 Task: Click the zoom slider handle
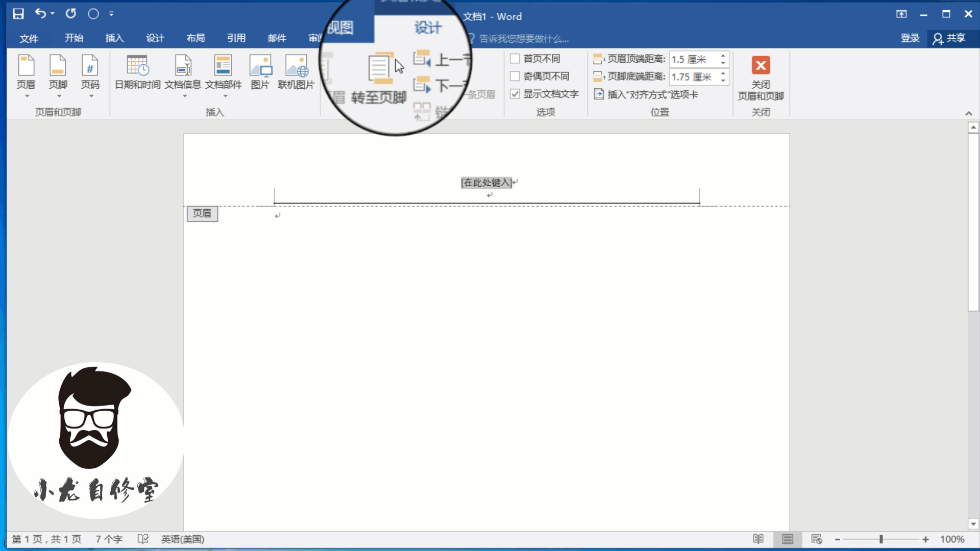coord(881,539)
